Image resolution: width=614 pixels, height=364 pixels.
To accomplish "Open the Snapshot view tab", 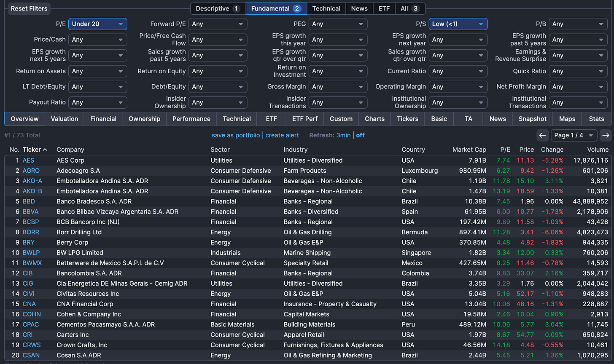I will click(x=533, y=119).
